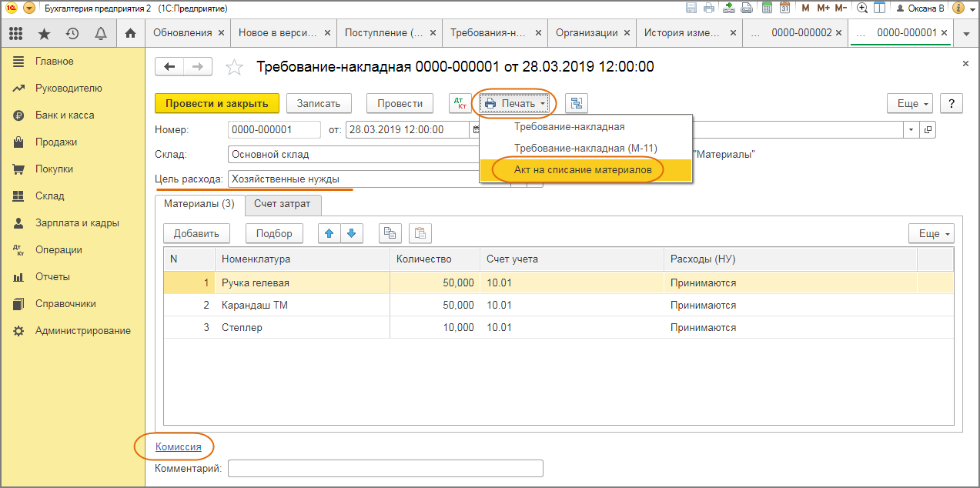Viewport: 980px width, 488px height.
Task: Select the Карандаш ТМ row
Action: coord(558,305)
